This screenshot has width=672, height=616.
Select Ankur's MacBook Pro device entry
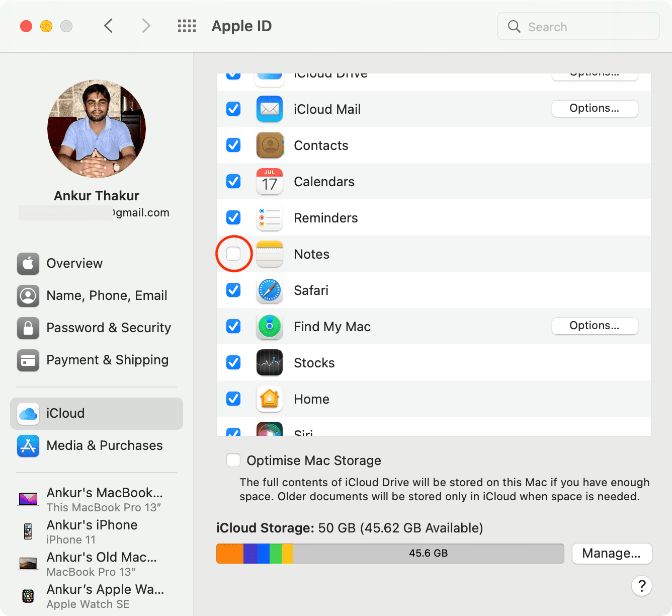(97, 499)
